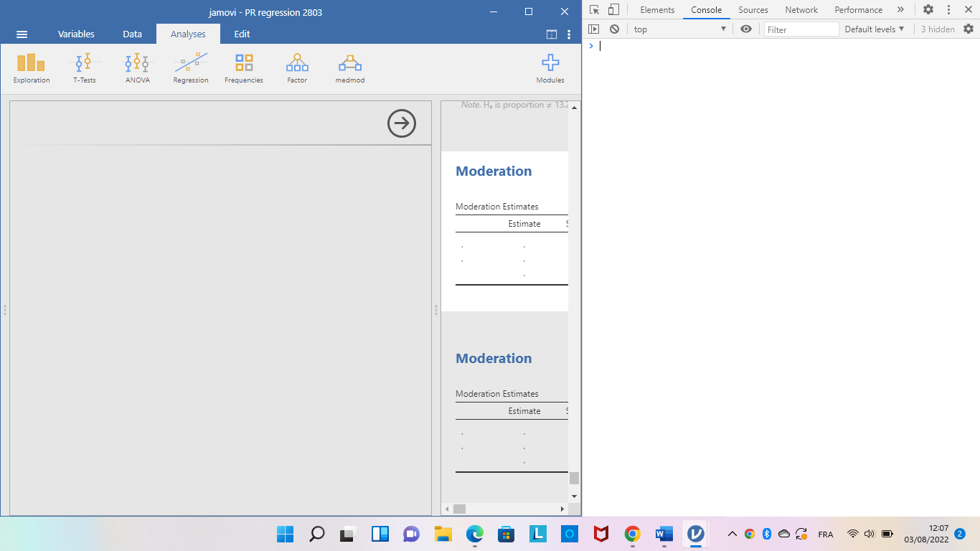Open the Frequencies analysis menu
The height and width of the screenshot is (551, 980).
244,69
